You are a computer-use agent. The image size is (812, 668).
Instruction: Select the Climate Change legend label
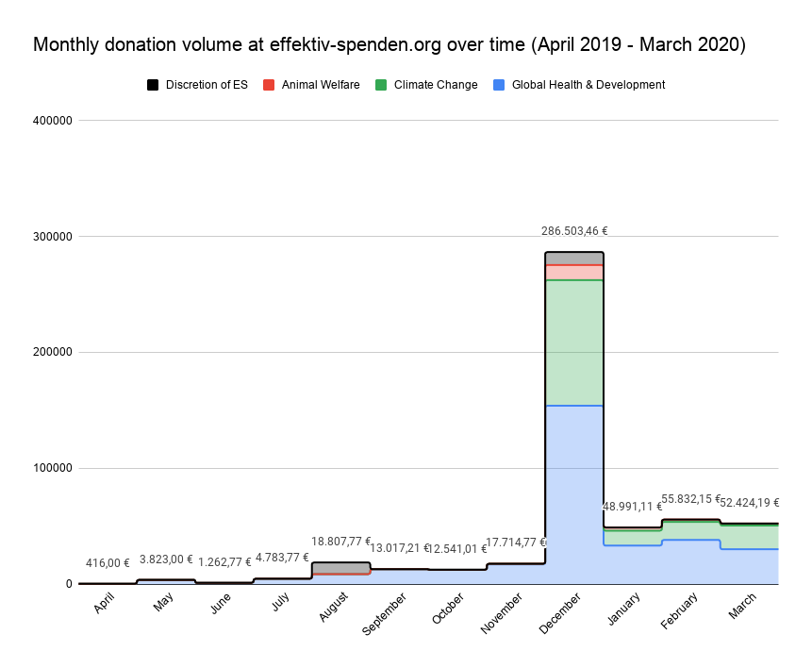[436, 85]
